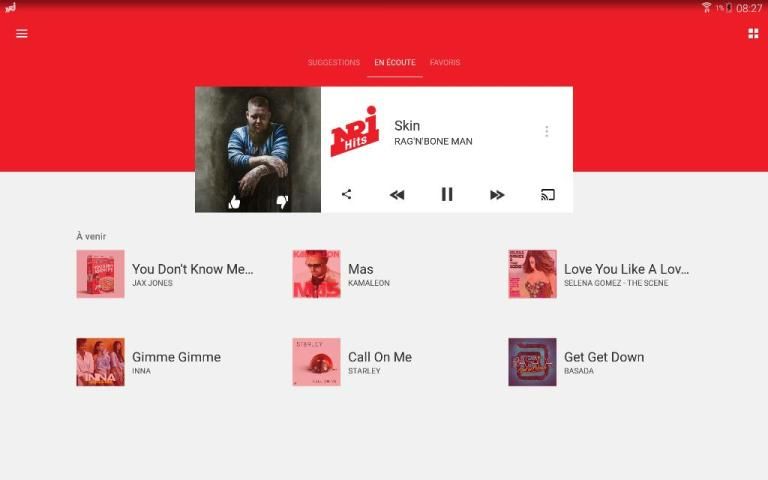Choose Mas by Kamaleon

pos(360,274)
